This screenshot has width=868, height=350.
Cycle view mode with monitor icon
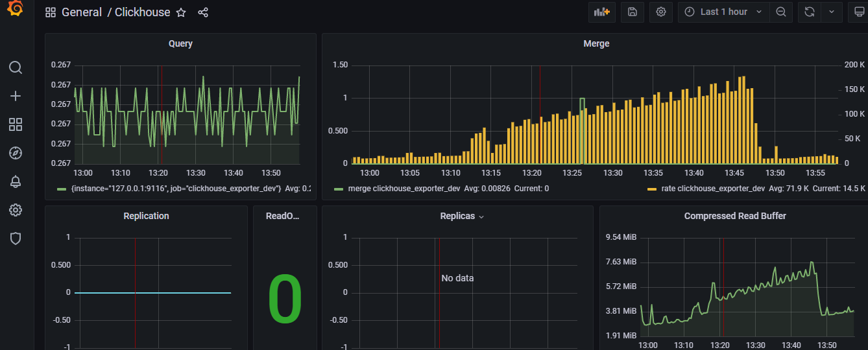[859, 12]
